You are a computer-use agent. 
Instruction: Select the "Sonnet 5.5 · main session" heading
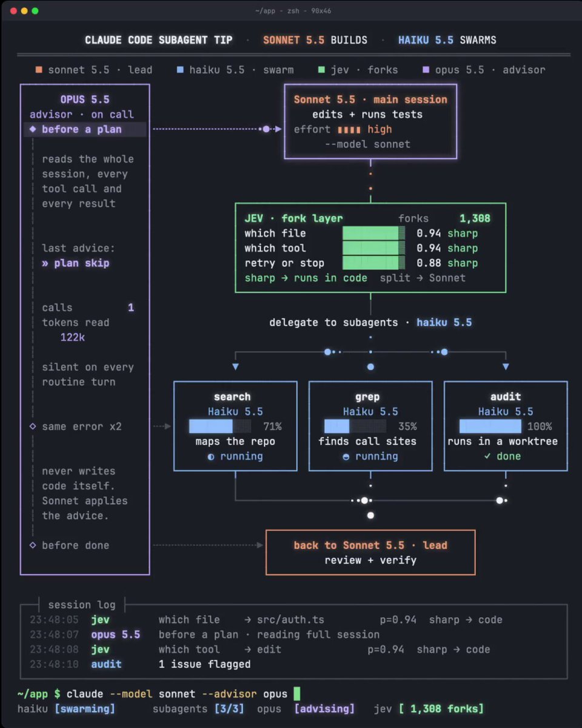(370, 99)
